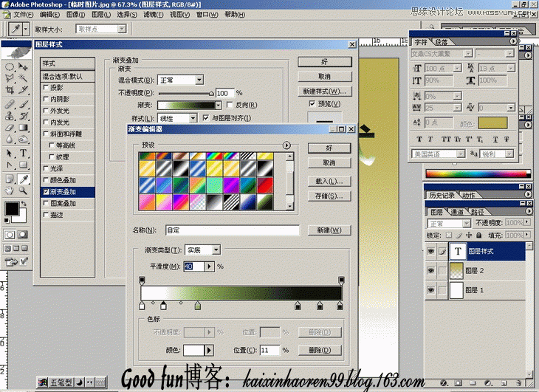Select the Crop tool in toolbox
Viewport: 539px width, 392px height.
(10, 90)
